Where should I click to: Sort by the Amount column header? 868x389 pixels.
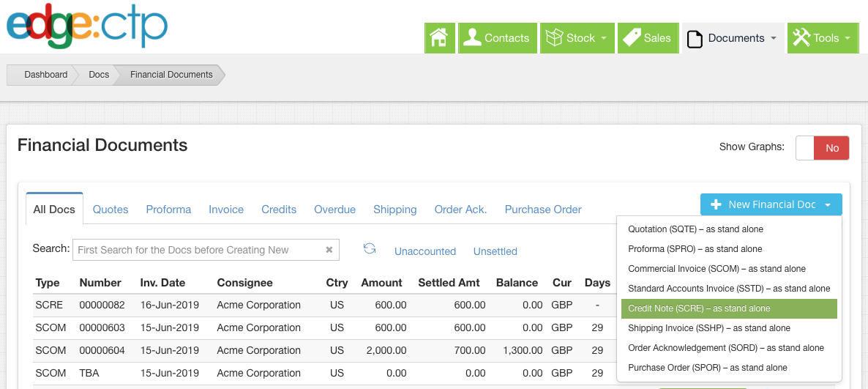point(381,284)
